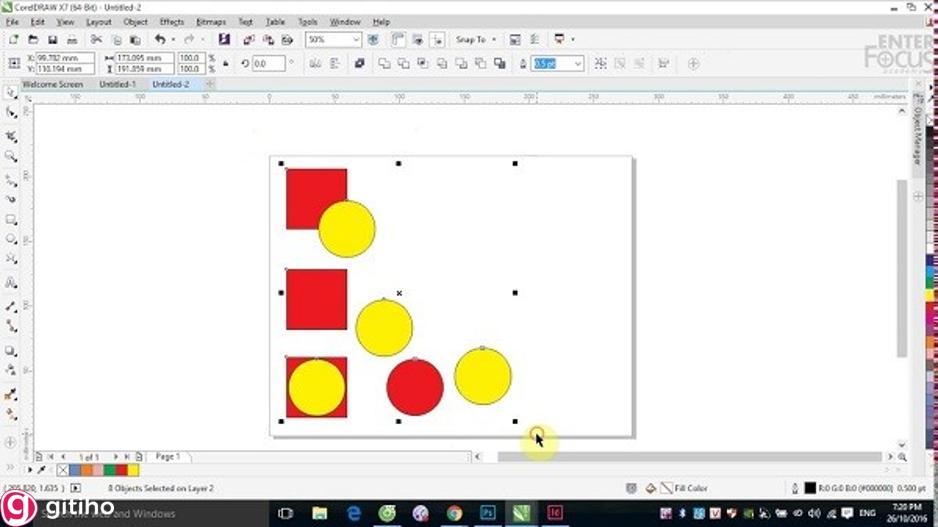Toggle Show Guidelines icon in toolbar
This screenshot has height=527, width=938.
[438, 39]
